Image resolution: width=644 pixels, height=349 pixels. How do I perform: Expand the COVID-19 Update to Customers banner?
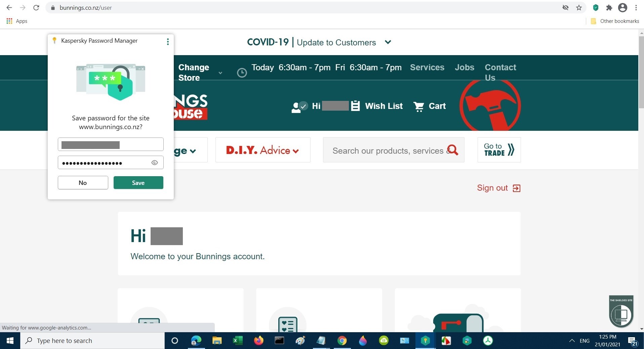[x=388, y=42]
